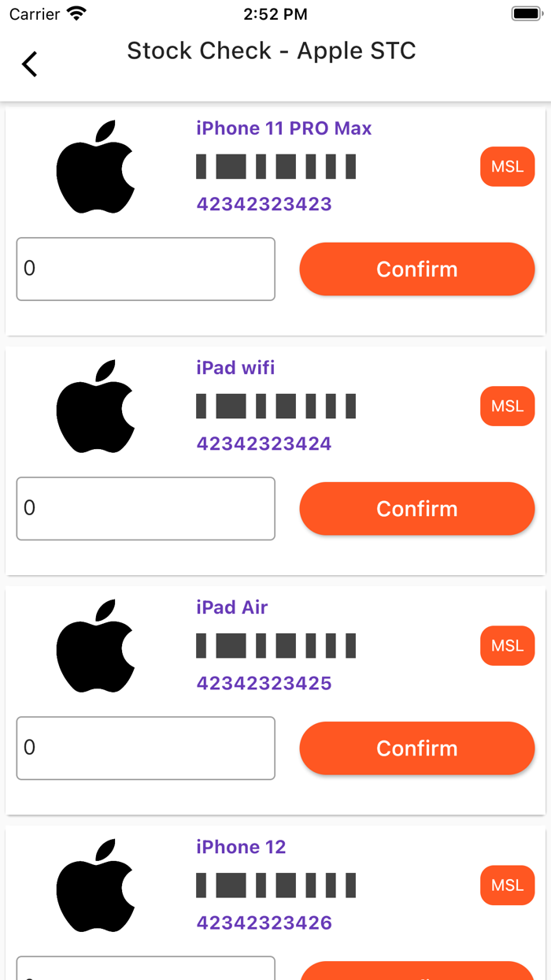Tap the MSL badge for iPhone 12

[x=507, y=885]
